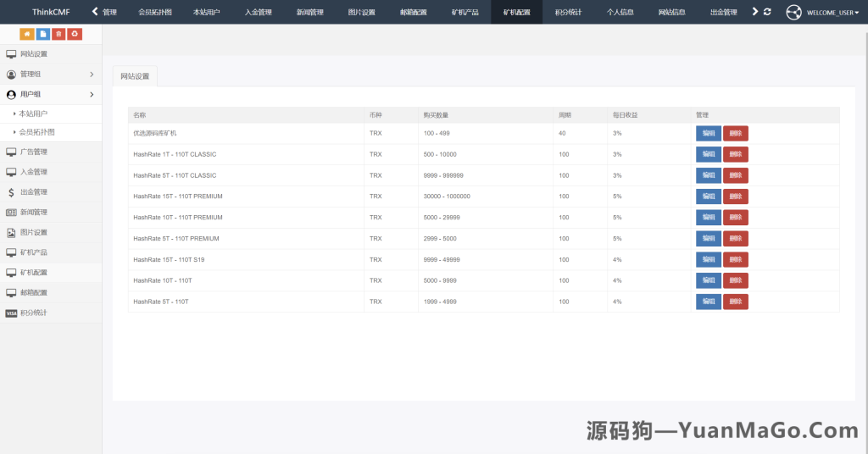Click the orange home shortcut icon

point(27,34)
